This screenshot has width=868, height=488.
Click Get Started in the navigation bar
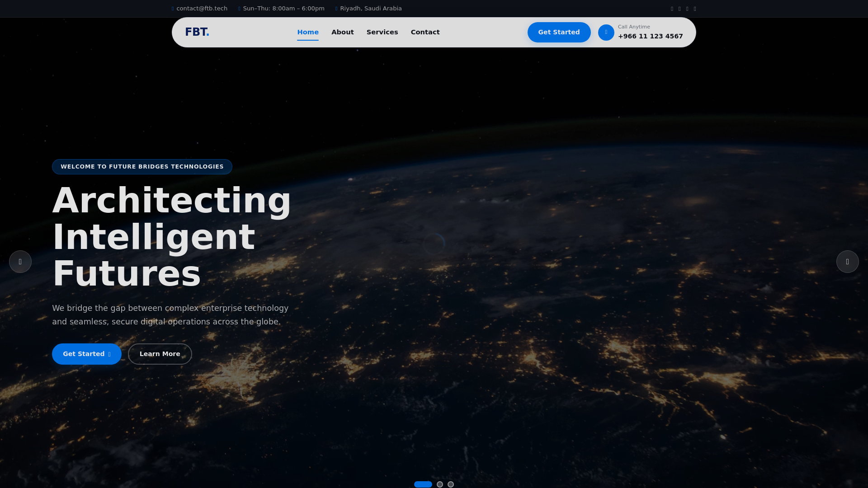click(559, 32)
